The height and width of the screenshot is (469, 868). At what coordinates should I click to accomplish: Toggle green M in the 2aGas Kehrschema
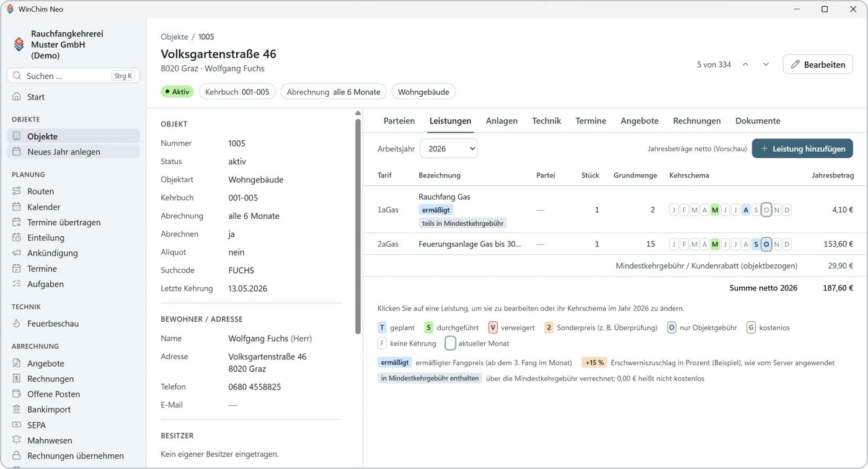(715, 244)
